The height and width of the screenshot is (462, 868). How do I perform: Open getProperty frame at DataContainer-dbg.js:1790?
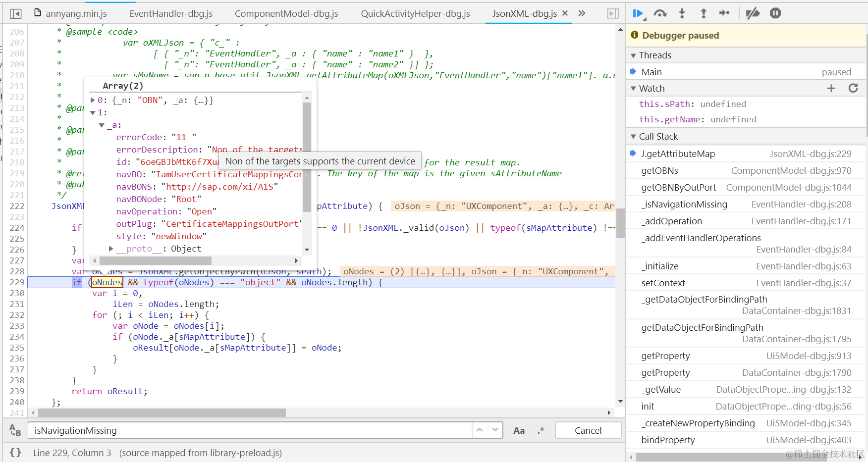point(746,373)
